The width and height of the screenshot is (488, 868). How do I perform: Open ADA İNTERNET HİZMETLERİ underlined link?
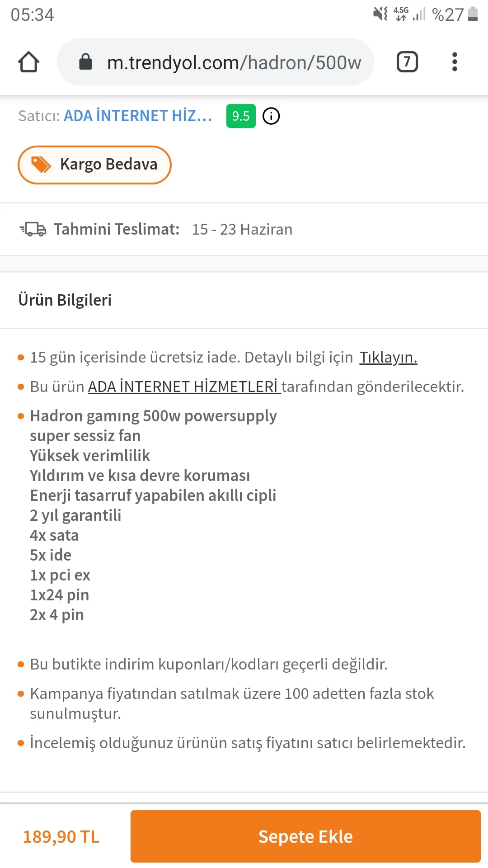tap(184, 387)
